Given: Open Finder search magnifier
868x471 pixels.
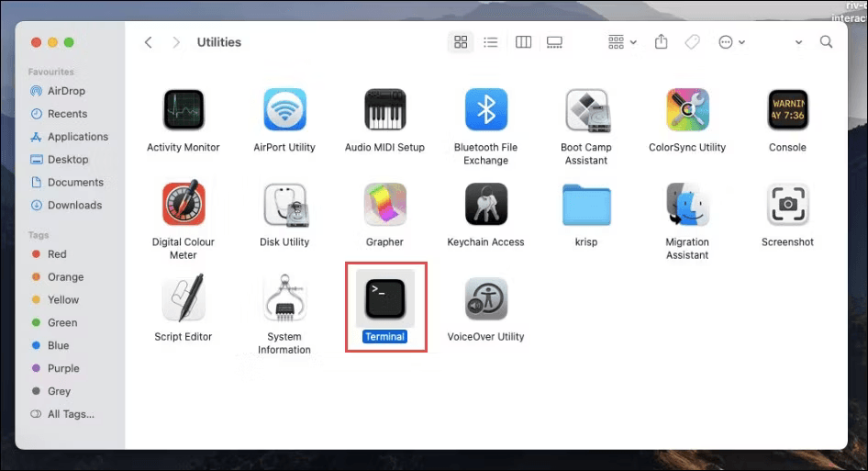Looking at the screenshot, I should 826,41.
